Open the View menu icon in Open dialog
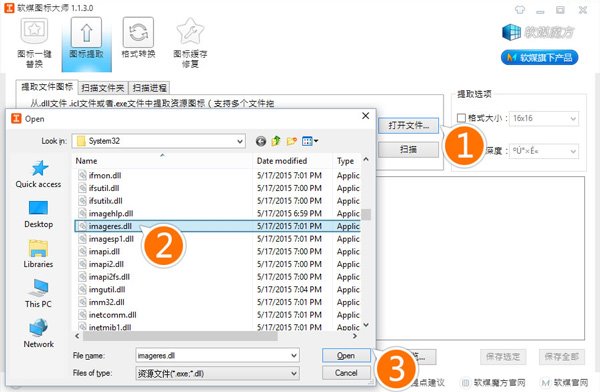600x392 pixels. 310,141
